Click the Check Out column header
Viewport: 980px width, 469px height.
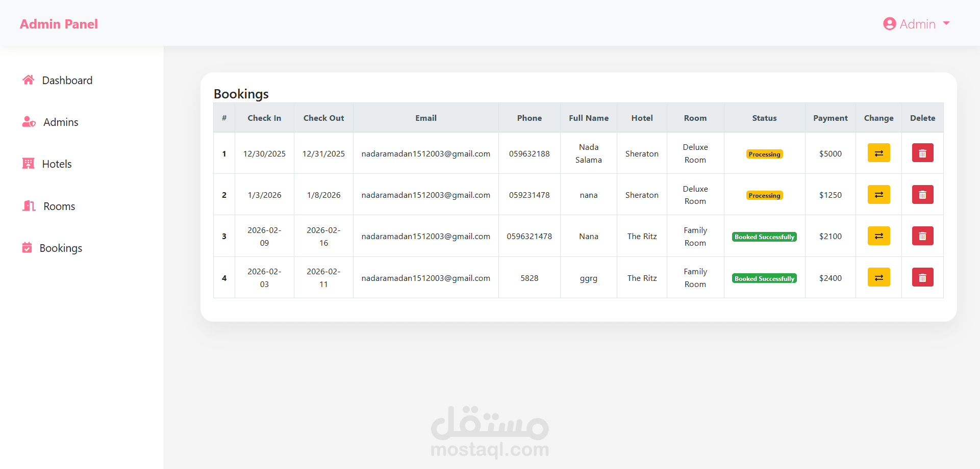pyautogui.click(x=323, y=118)
